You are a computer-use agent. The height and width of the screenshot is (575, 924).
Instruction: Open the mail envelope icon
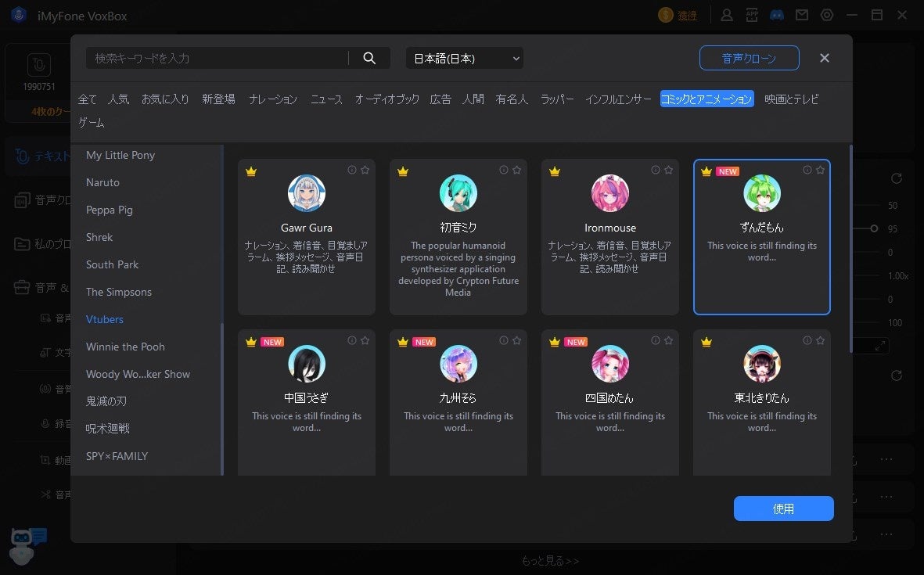(x=801, y=16)
